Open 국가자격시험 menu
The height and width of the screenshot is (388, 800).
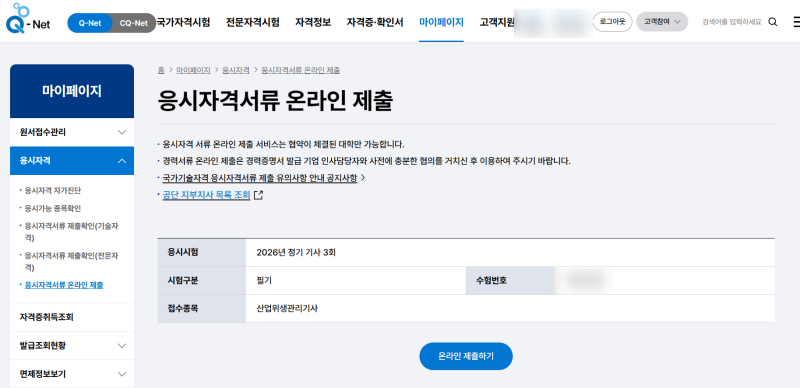[182, 22]
